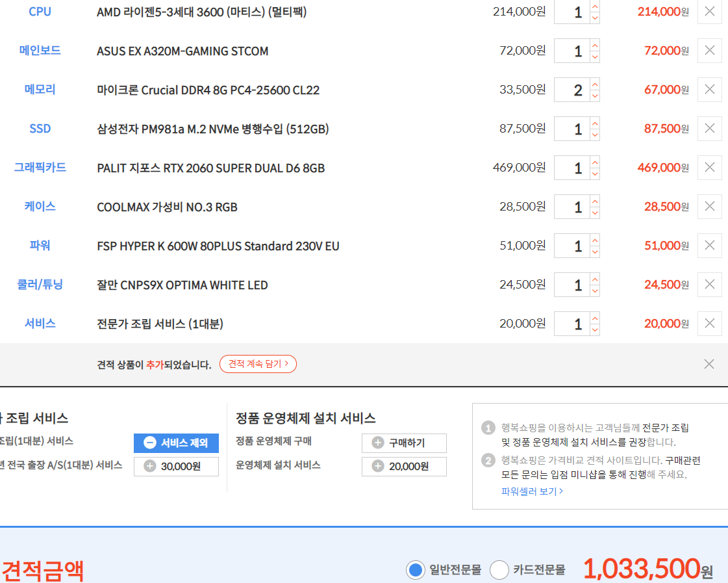728x583 pixels.
Task: Open the 그래픽카드 category link
Action: 40,167
